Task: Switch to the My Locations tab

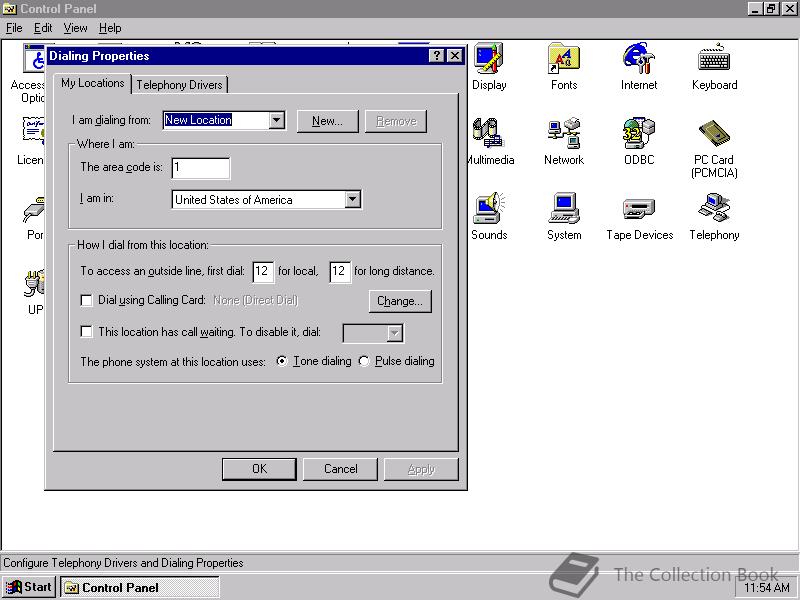Action: pos(92,83)
